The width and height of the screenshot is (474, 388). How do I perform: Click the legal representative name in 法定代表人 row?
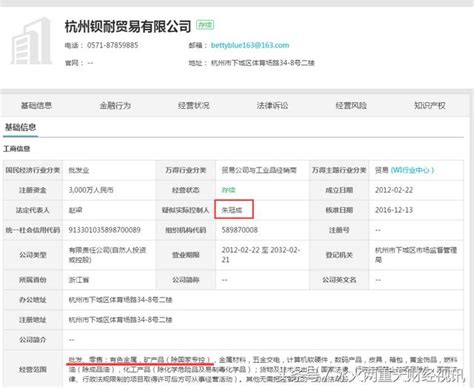(x=75, y=210)
